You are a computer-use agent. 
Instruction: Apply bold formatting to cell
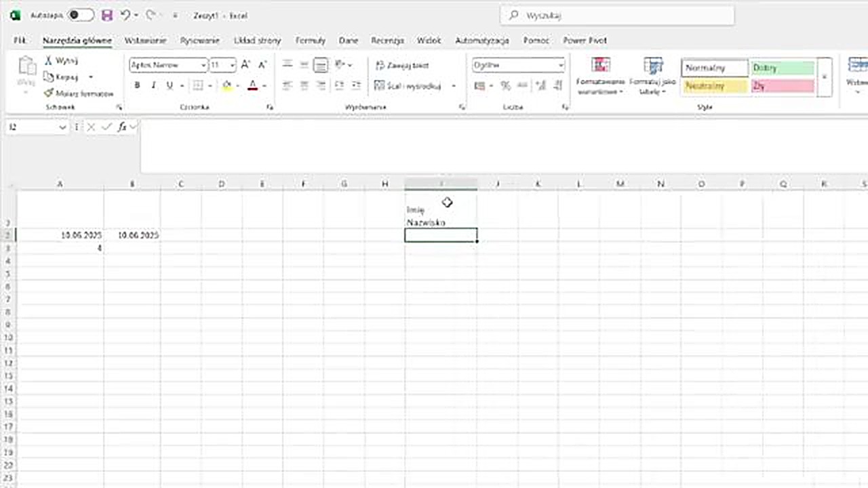[137, 85]
